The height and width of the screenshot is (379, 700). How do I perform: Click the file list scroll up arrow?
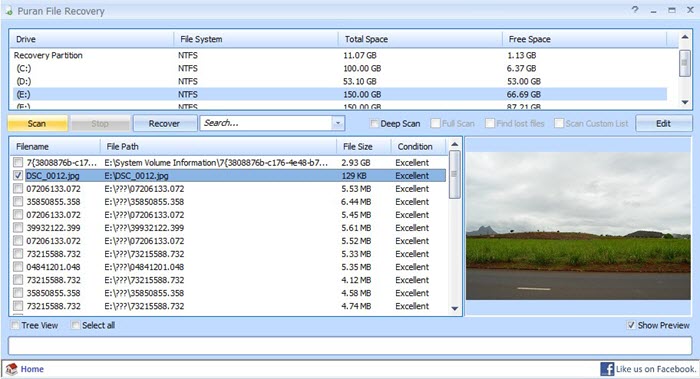coord(454,144)
